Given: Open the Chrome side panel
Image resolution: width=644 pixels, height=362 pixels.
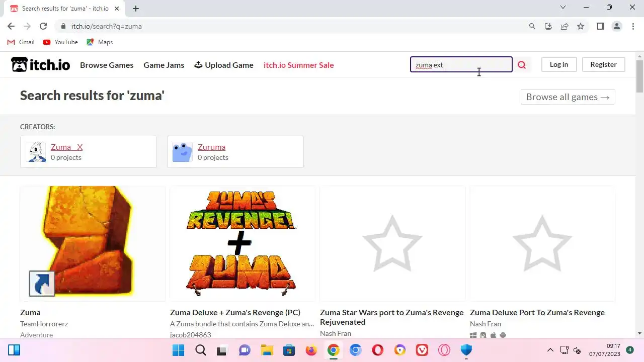Looking at the screenshot, I should tap(600, 26).
